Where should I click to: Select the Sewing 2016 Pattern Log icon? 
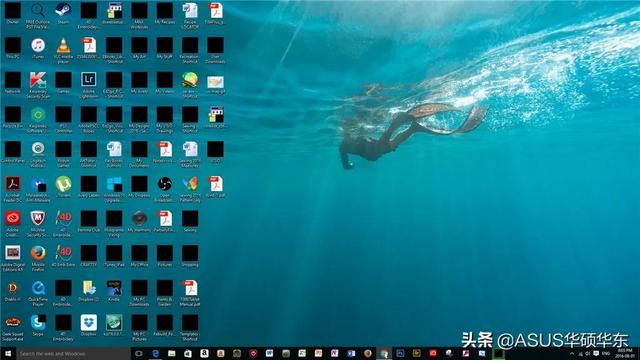click(x=190, y=184)
